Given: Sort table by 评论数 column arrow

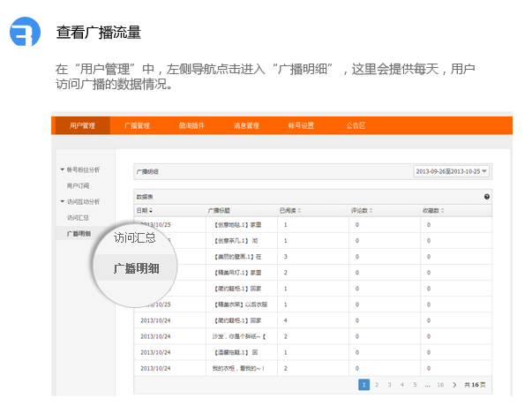Looking at the screenshot, I should pos(371,211).
